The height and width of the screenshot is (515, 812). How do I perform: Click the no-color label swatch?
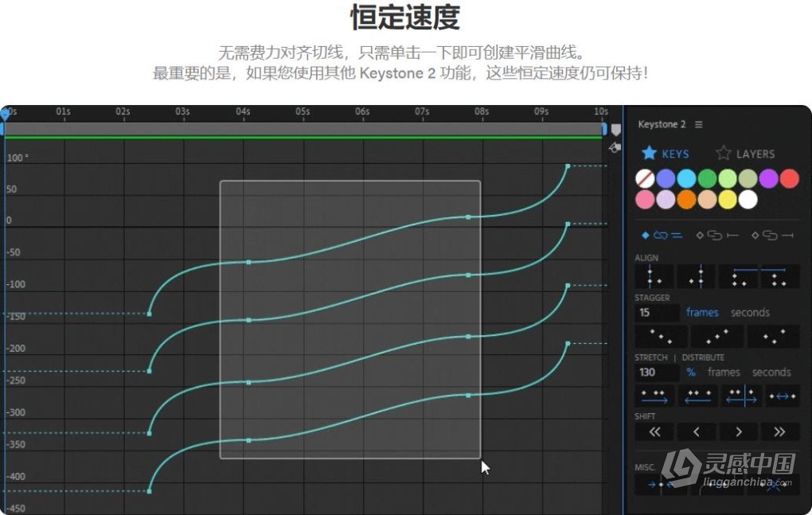645,178
